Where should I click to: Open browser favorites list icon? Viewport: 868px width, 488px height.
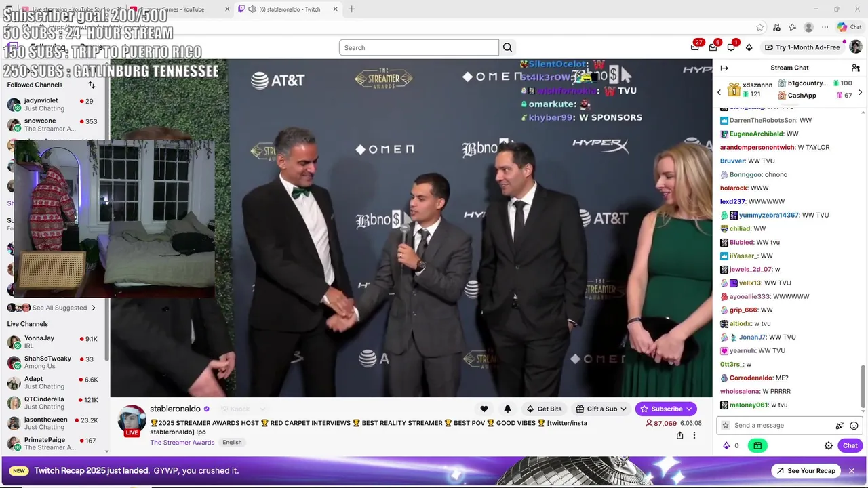point(792,27)
